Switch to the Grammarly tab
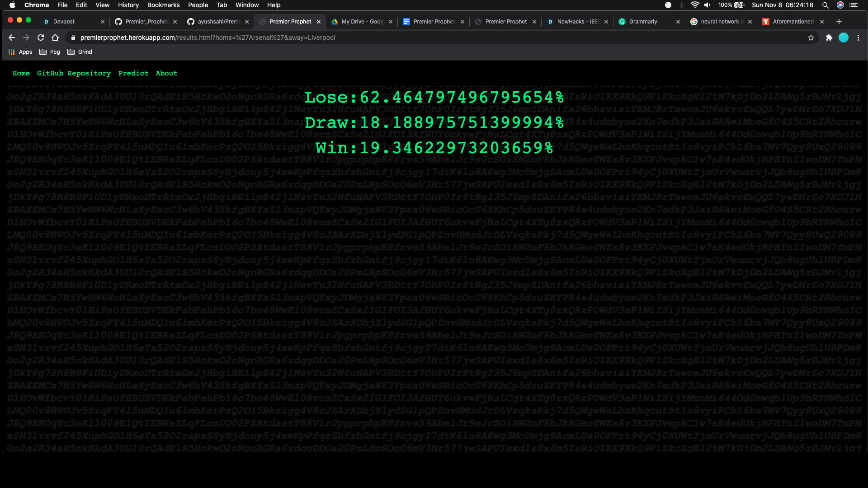The image size is (868, 488). (x=643, y=22)
